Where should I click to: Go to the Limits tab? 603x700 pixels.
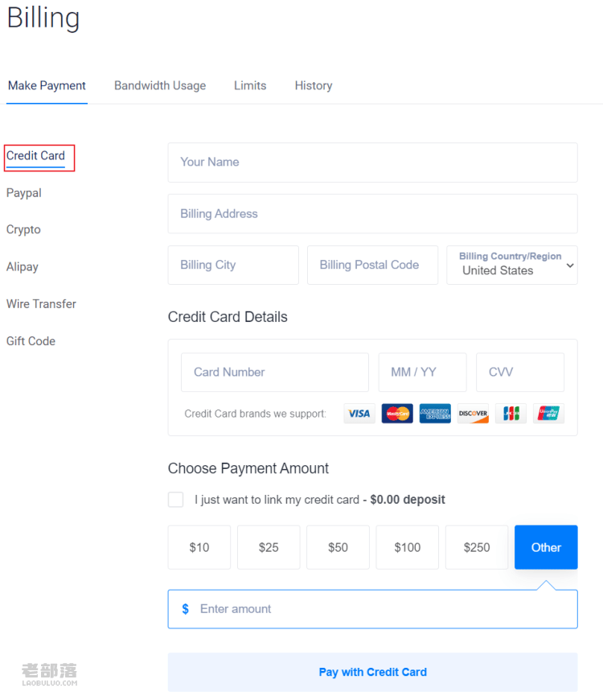click(250, 86)
